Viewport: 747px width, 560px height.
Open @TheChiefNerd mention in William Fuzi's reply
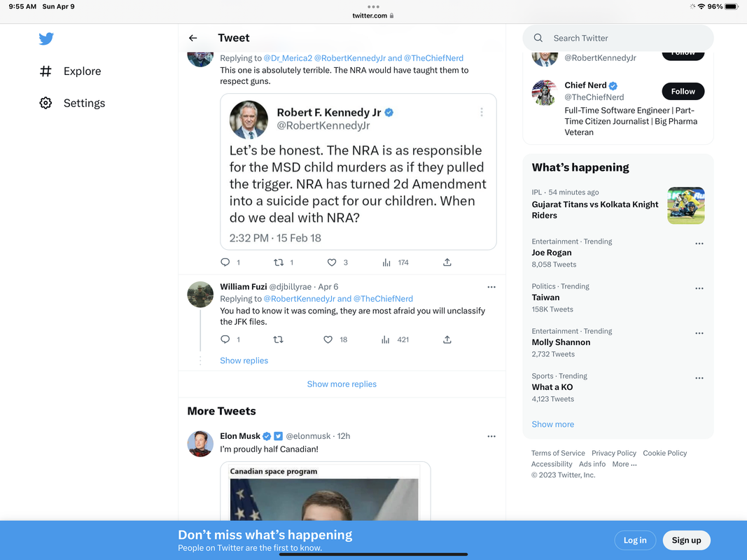[383, 299]
